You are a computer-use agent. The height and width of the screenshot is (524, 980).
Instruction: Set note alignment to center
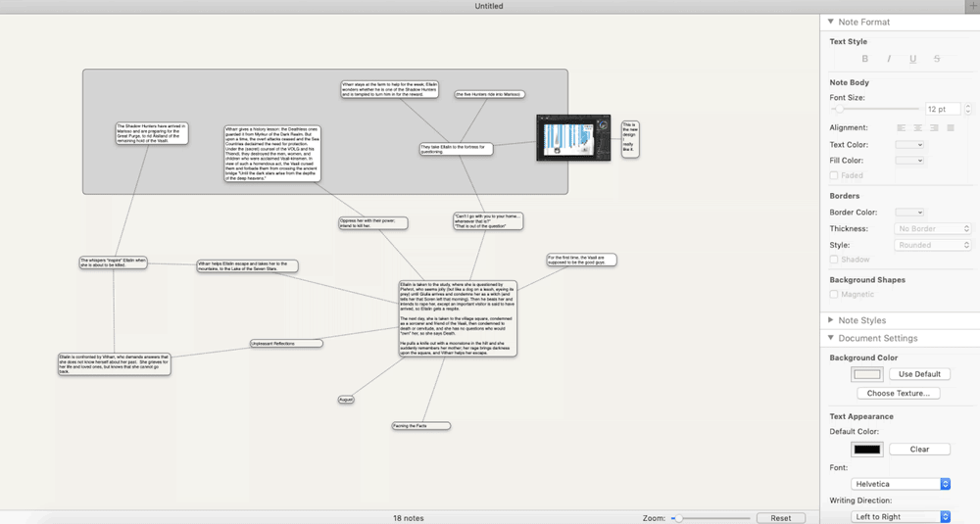[x=918, y=127]
